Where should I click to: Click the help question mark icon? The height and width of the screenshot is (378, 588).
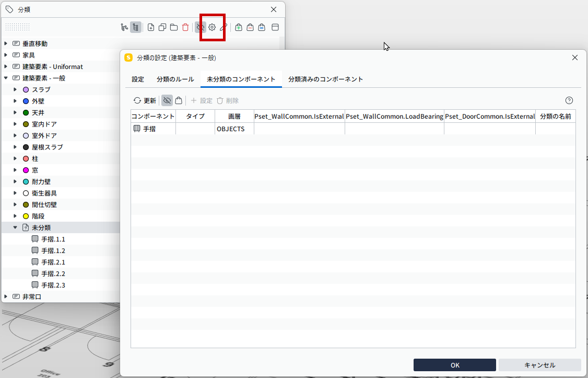[x=569, y=100]
